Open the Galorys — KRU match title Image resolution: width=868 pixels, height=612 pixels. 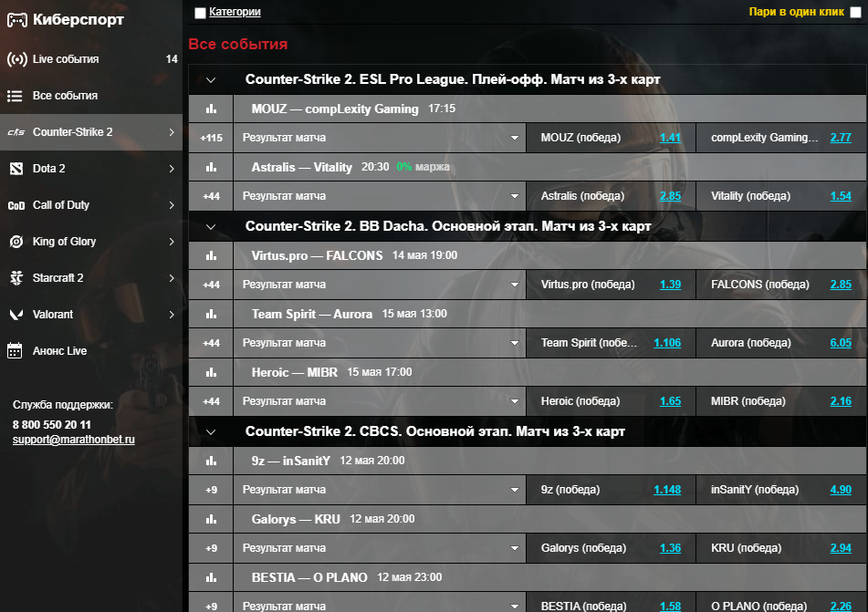[x=296, y=519]
